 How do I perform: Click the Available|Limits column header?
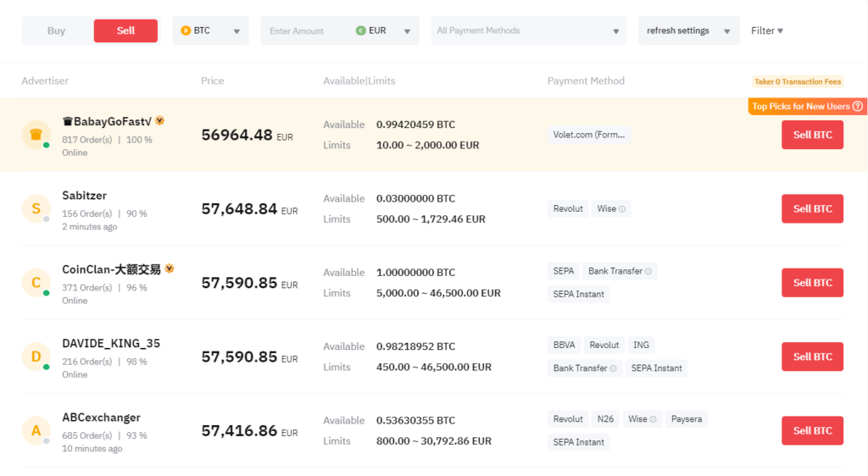pos(359,81)
